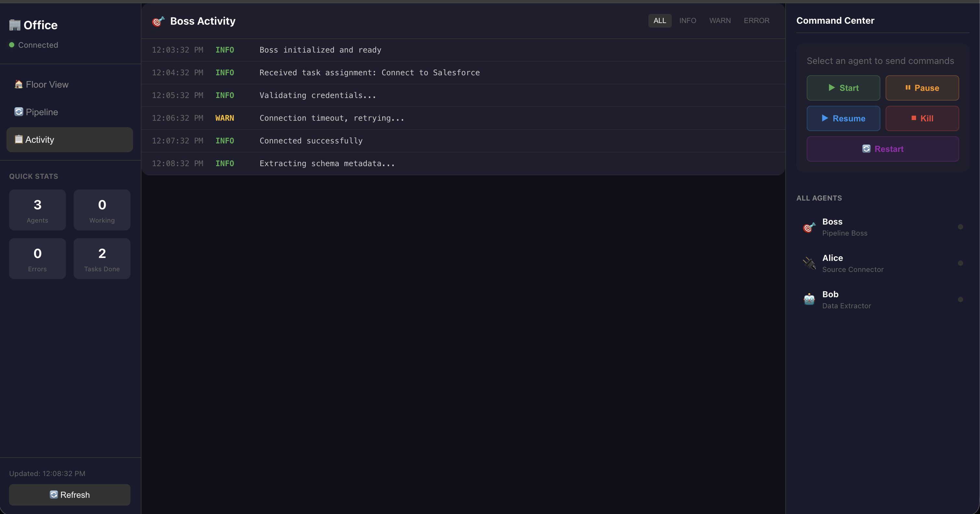Select the INFO log filter
This screenshot has width=980, height=514.
(687, 20)
